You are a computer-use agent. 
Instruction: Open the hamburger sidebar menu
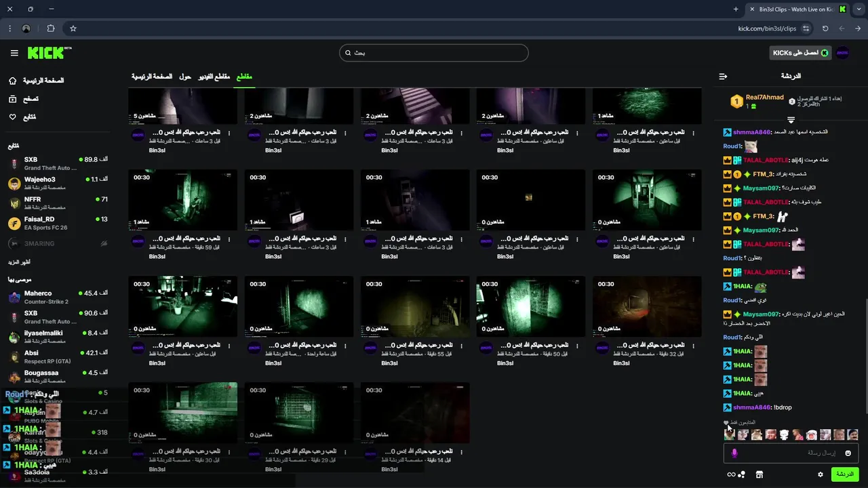[14, 53]
